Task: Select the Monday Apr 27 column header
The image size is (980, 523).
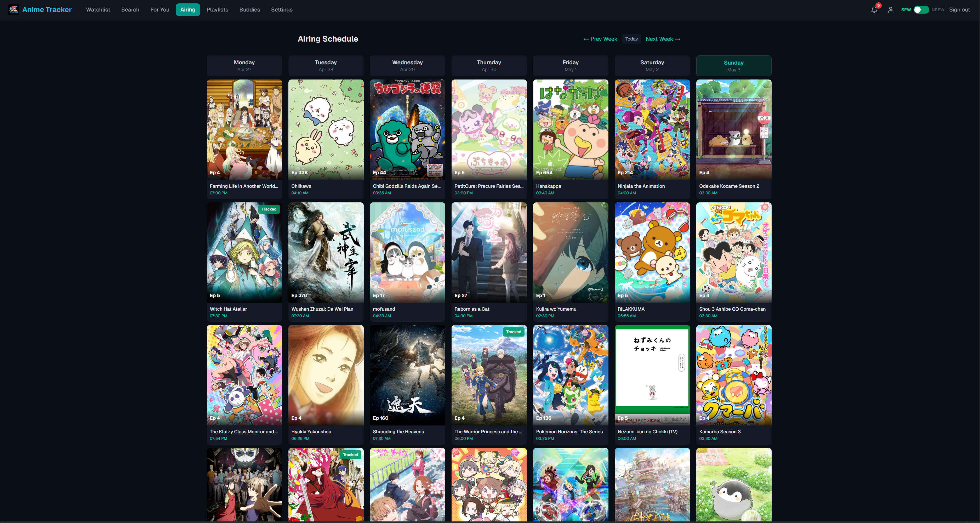Action: pyautogui.click(x=244, y=66)
